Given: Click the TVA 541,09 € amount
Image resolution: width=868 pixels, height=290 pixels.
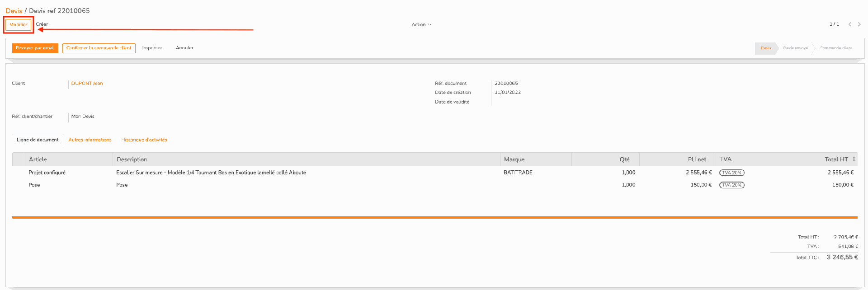Looking at the screenshot, I should [848, 246].
